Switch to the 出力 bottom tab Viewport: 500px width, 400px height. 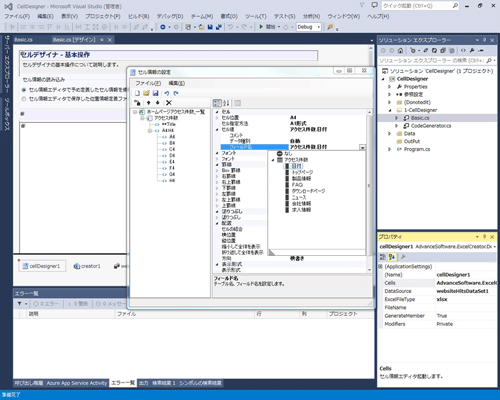144,383
